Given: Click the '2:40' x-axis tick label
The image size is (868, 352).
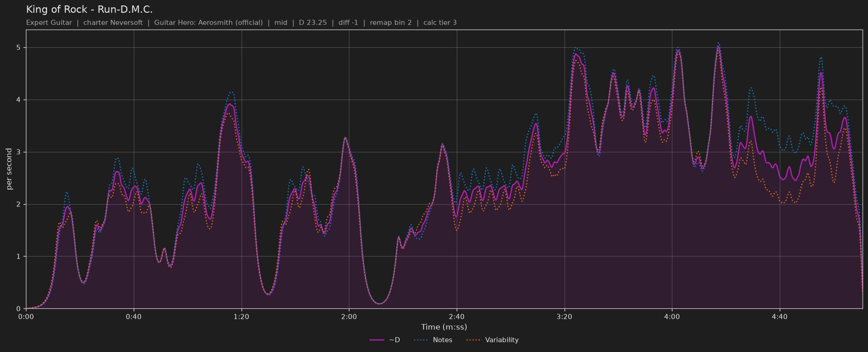Looking at the screenshot, I should click(x=457, y=317).
